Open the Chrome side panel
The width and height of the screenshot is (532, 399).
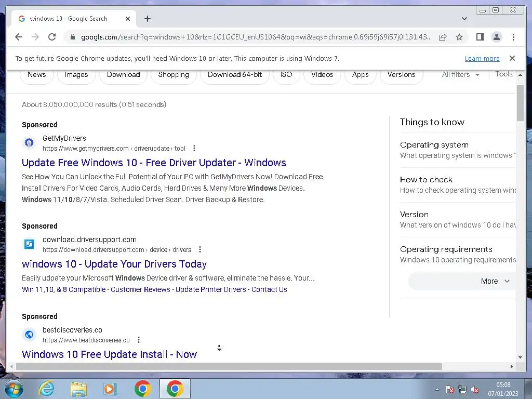[x=480, y=37]
